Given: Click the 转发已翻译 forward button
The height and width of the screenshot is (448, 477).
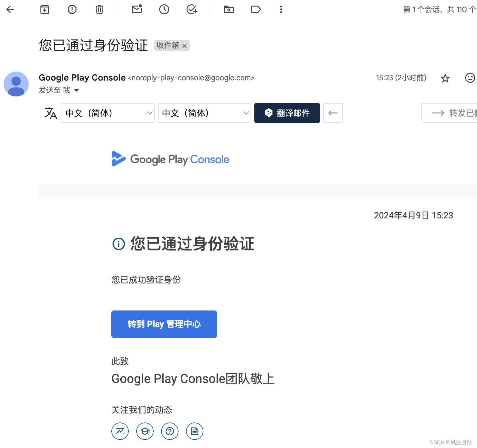Looking at the screenshot, I should (449, 113).
